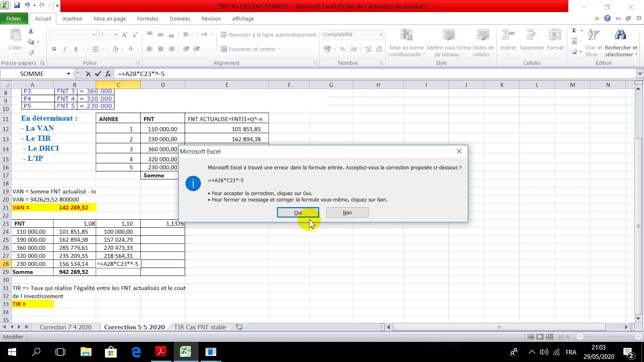Open the Windows Start menu

12,352
